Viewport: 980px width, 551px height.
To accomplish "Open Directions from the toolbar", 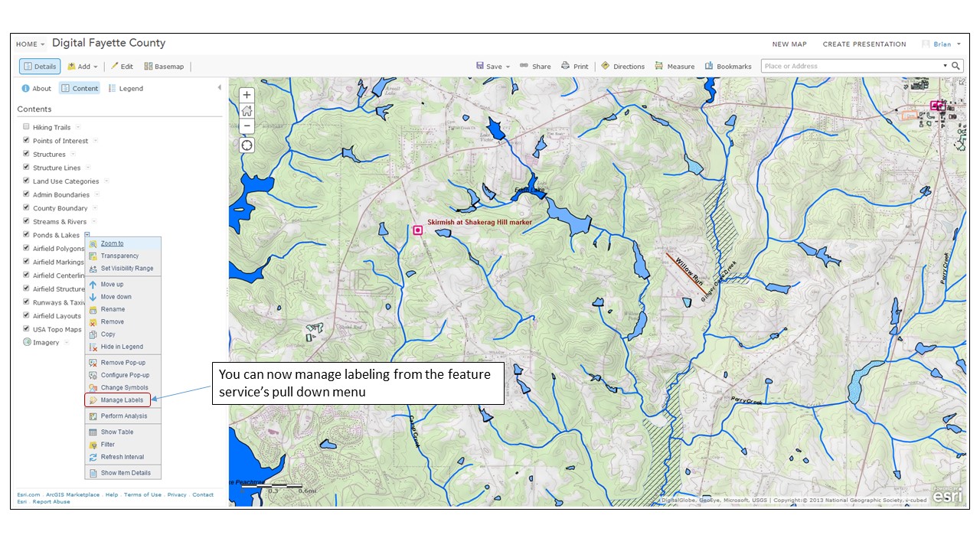I will click(x=622, y=67).
